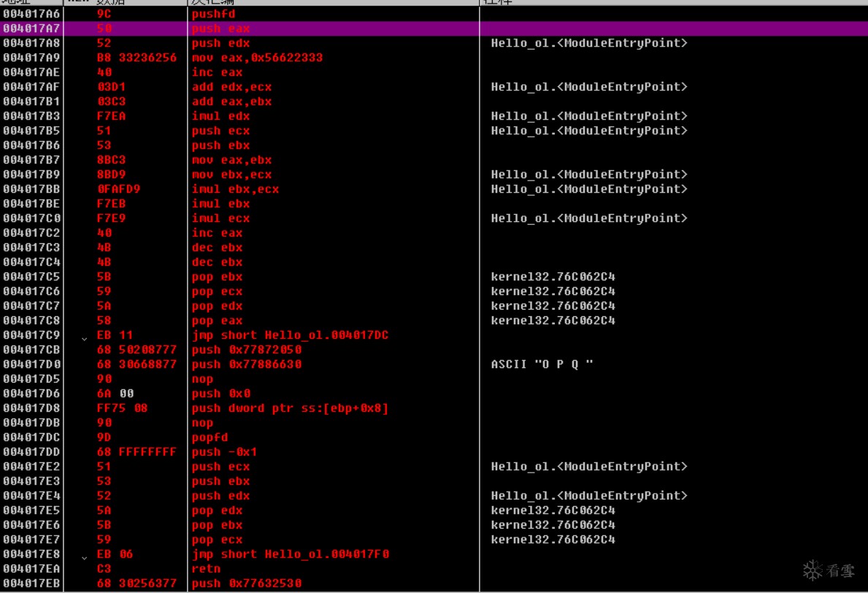Select the "jmp short Hello_ol.004017F0" instruction
The width and height of the screenshot is (868, 593).
pyautogui.click(x=290, y=554)
